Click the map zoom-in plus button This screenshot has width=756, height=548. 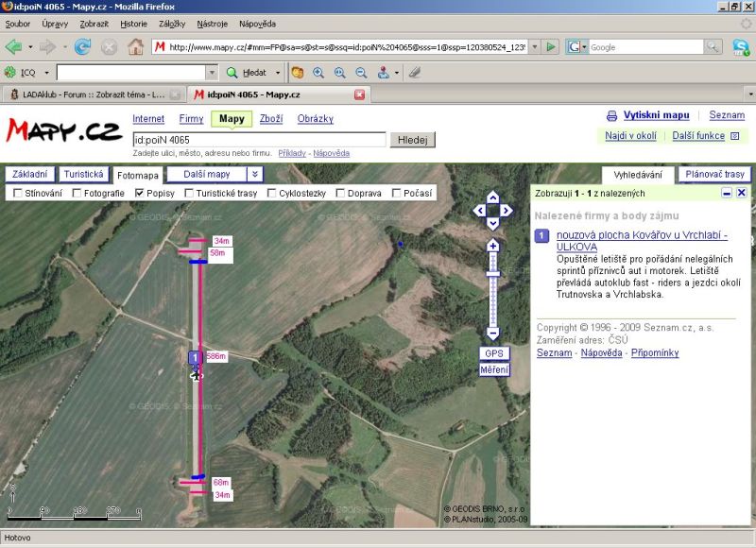click(492, 246)
